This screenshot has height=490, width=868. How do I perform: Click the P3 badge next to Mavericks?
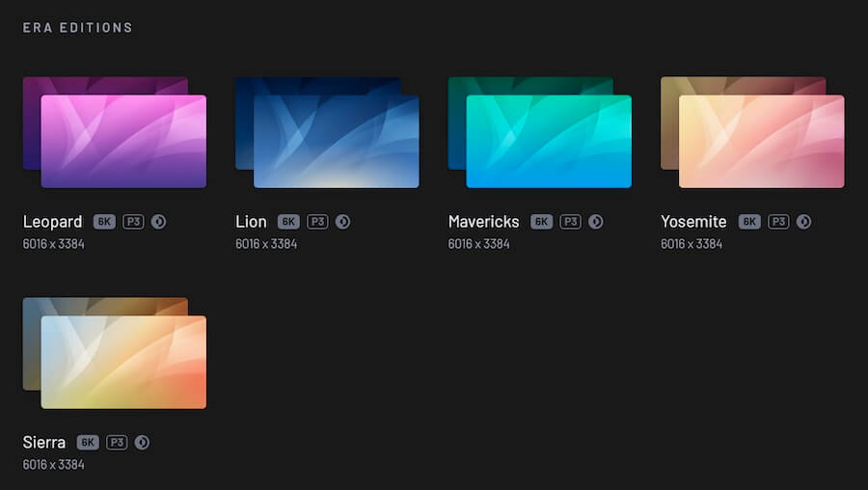pos(570,222)
